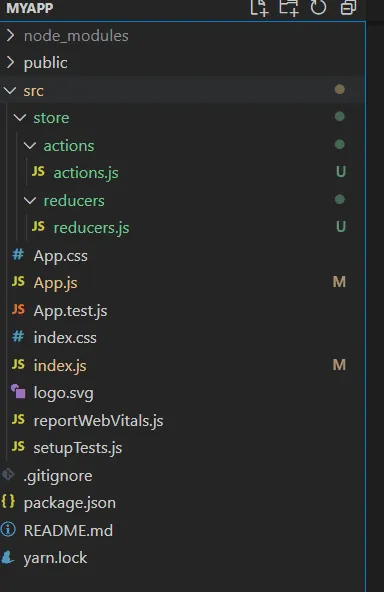
Task: Click the modified dot badge on src
Action: [x=339, y=89]
